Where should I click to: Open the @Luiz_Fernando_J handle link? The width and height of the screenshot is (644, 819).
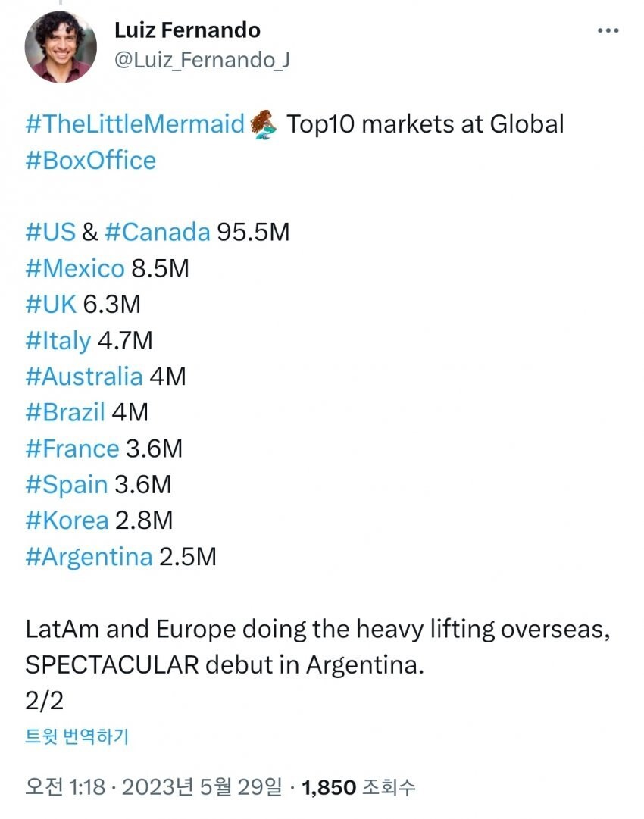coord(202,61)
